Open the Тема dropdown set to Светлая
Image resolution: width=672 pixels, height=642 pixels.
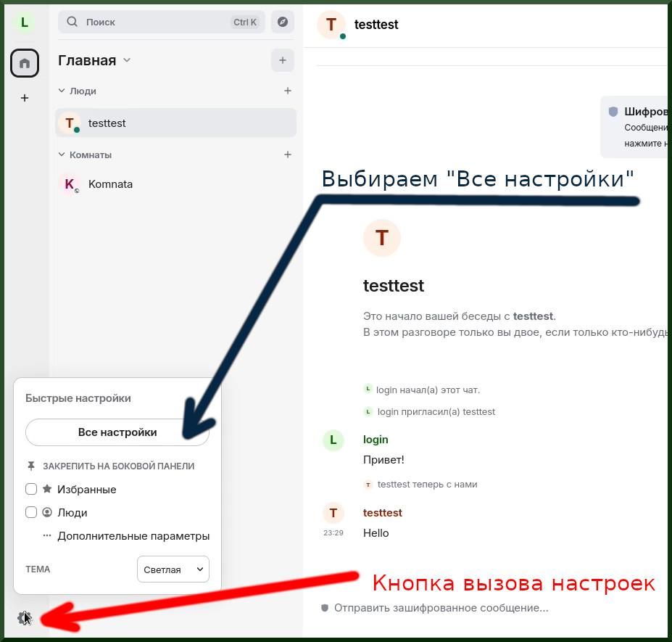[x=173, y=569]
